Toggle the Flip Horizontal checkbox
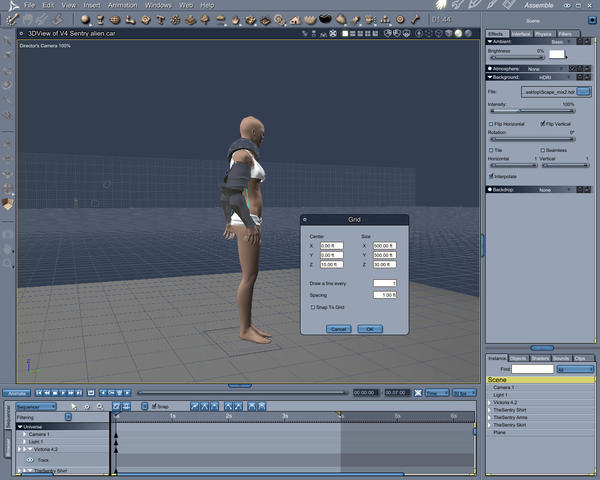600x480 pixels. pyautogui.click(x=489, y=124)
